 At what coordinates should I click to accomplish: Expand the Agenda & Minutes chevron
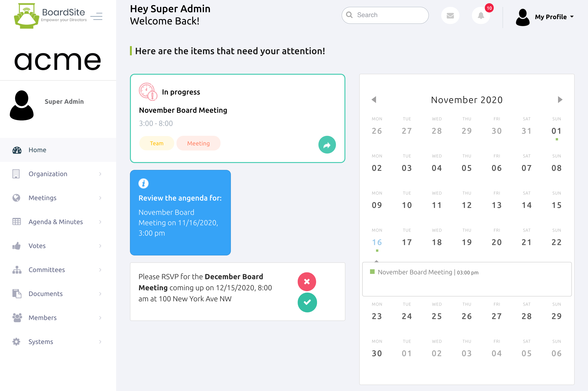(x=100, y=222)
